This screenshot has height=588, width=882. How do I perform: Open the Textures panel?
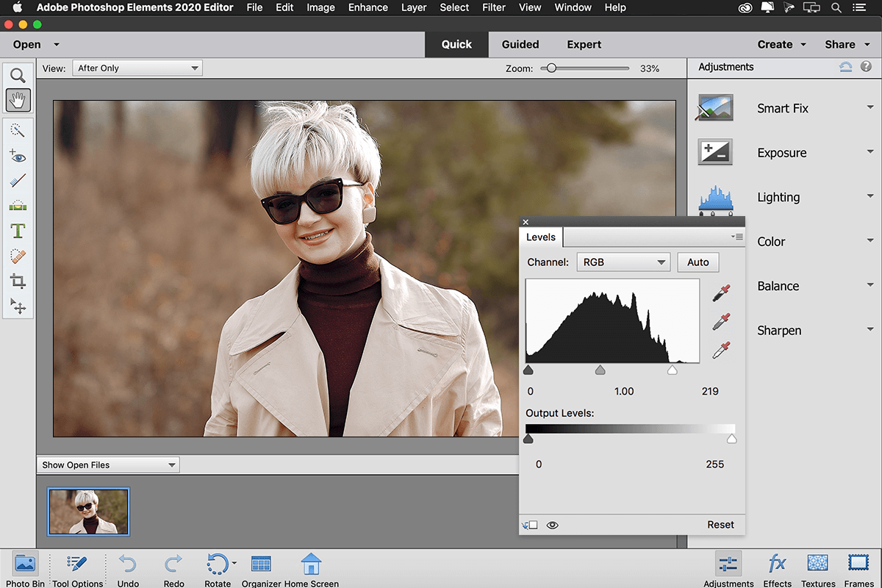(817, 567)
